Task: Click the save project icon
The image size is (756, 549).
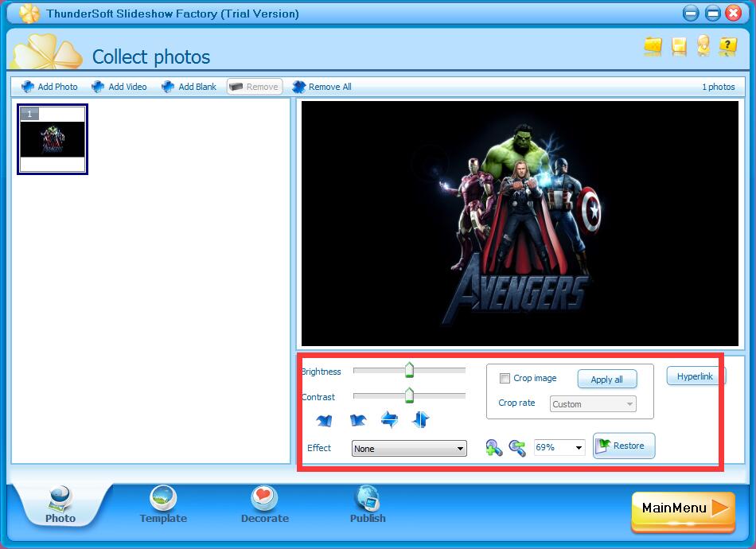Action: (x=678, y=47)
